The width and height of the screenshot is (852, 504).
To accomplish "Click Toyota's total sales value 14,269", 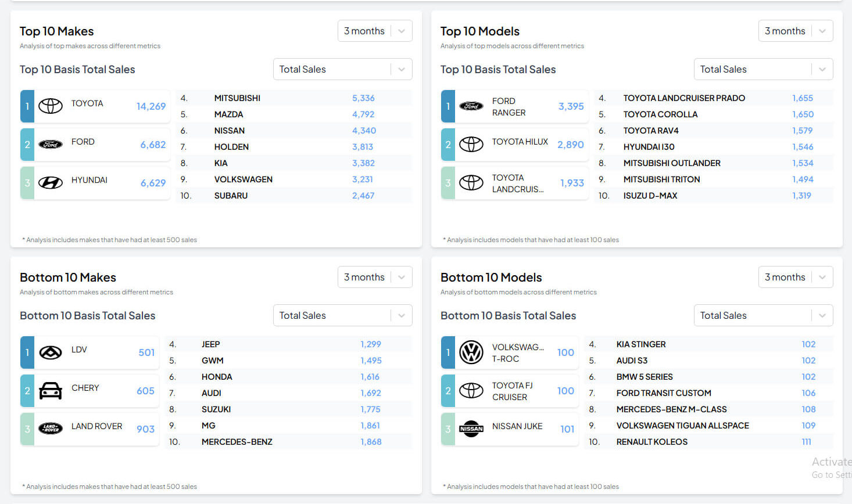I will 151,106.
